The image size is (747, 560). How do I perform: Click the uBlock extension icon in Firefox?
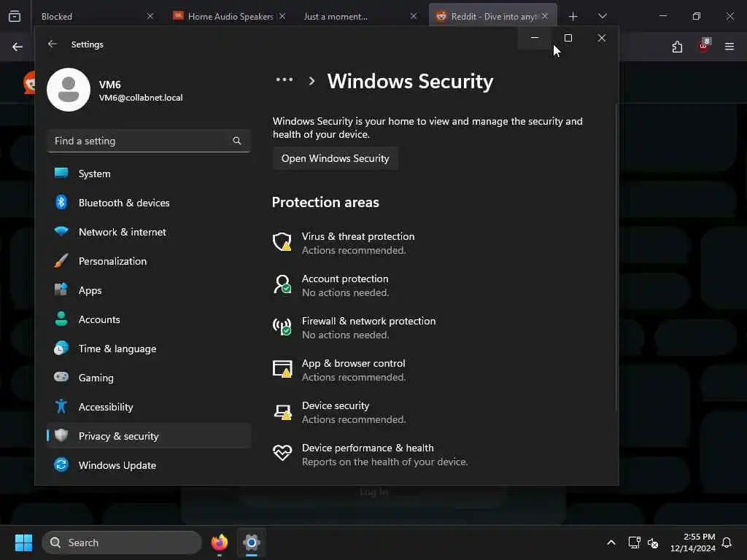(704, 46)
